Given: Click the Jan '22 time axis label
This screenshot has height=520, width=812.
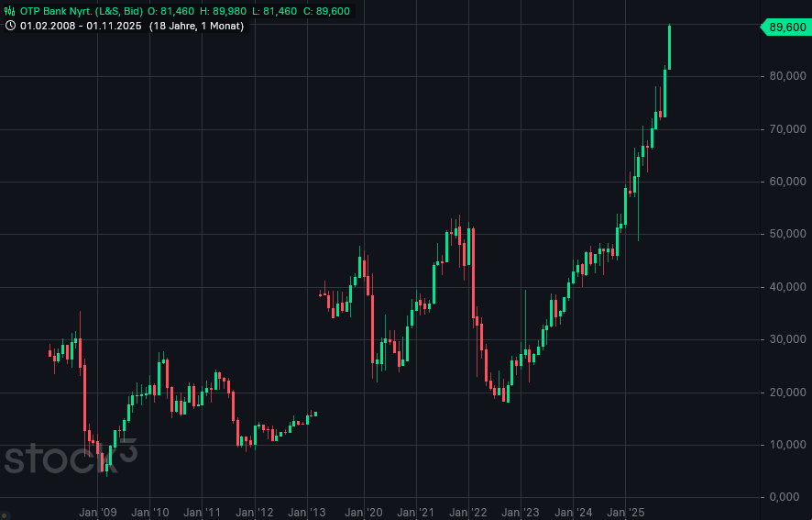Looking at the screenshot, I should tap(467, 513).
